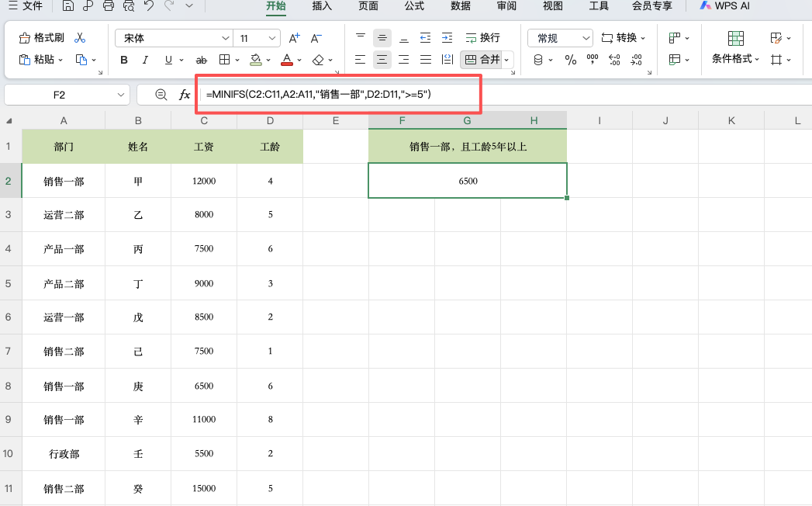This screenshot has height=506, width=812.
Task: Toggle bold formatting
Action: pos(124,60)
